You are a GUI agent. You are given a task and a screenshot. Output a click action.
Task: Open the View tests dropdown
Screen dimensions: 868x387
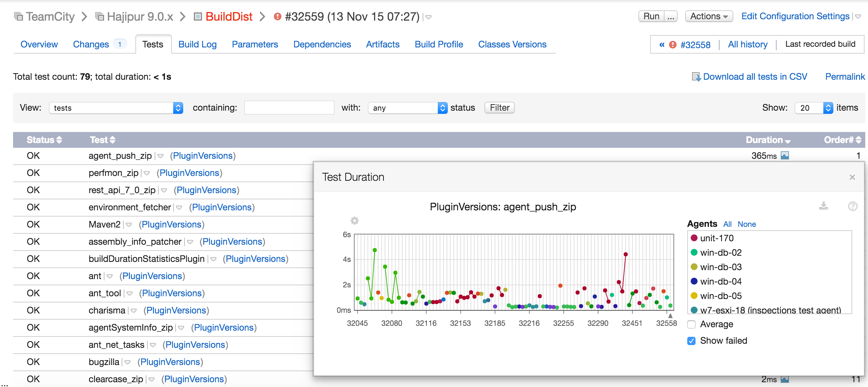pyautogui.click(x=116, y=108)
